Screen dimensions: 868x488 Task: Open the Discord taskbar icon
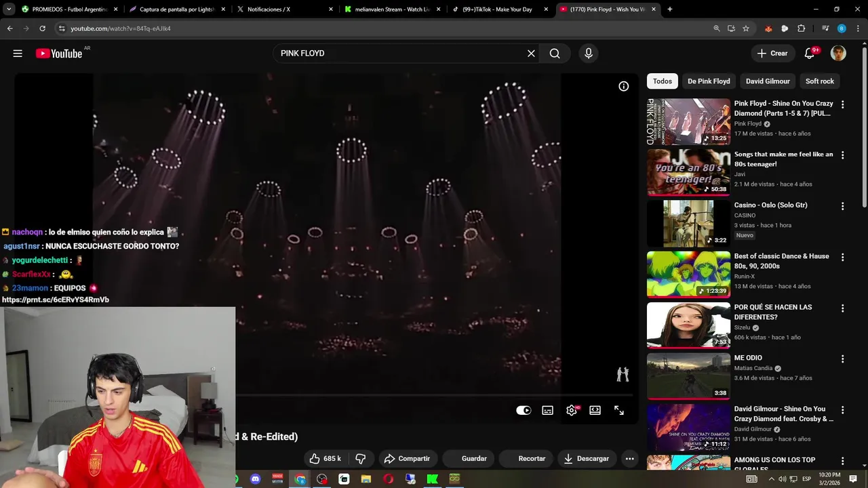[256, 479]
